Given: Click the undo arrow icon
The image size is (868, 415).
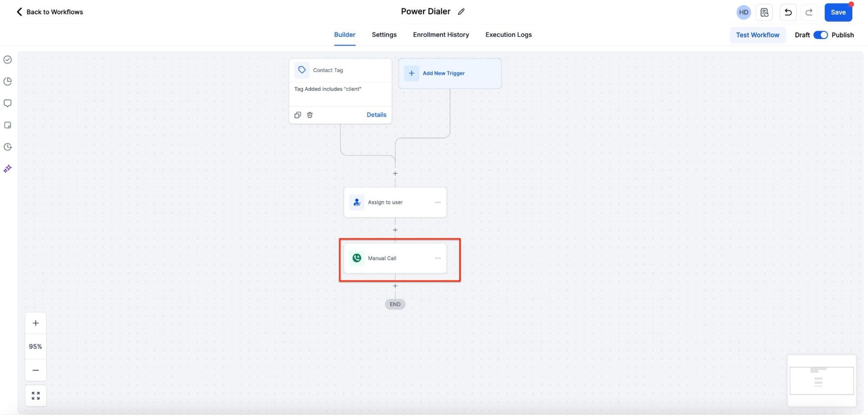Looking at the screenshot, I should point(788,12).
